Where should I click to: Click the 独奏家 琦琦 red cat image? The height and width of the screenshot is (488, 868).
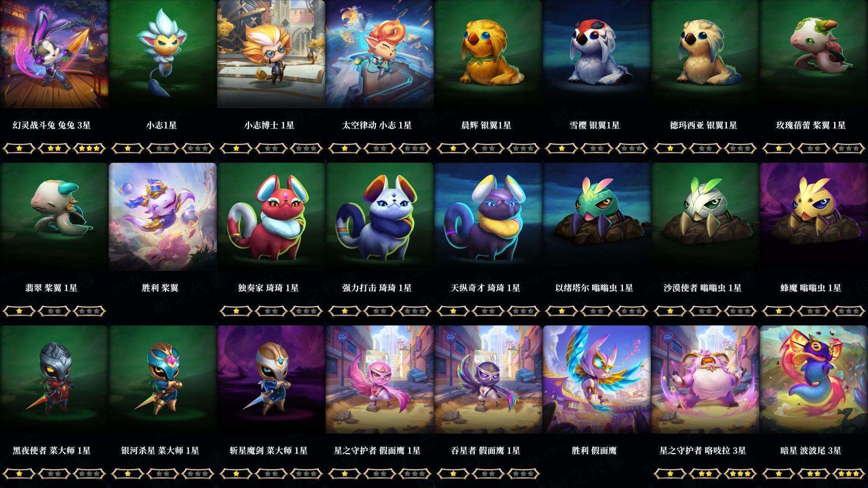[x=271, y=217]
